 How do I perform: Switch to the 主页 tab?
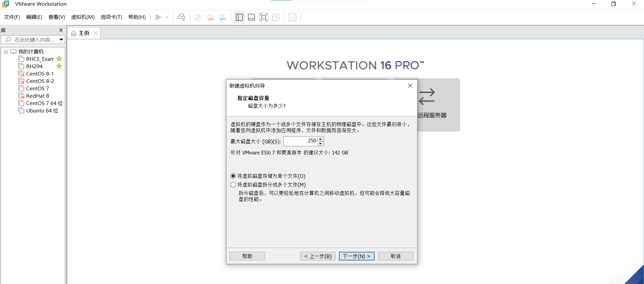pos(84,33)
